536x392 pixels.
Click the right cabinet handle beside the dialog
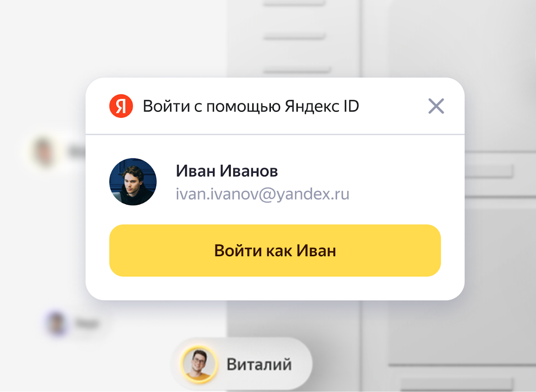[490, 171]
